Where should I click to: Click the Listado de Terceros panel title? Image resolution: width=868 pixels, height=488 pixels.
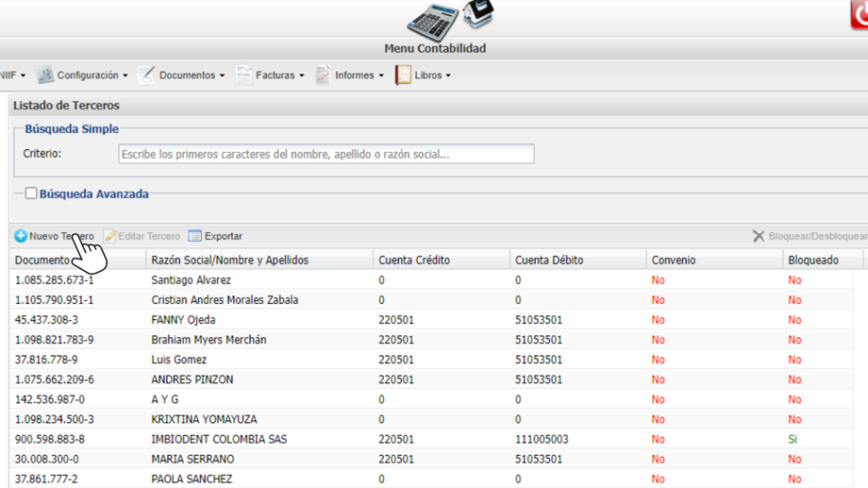66,105
